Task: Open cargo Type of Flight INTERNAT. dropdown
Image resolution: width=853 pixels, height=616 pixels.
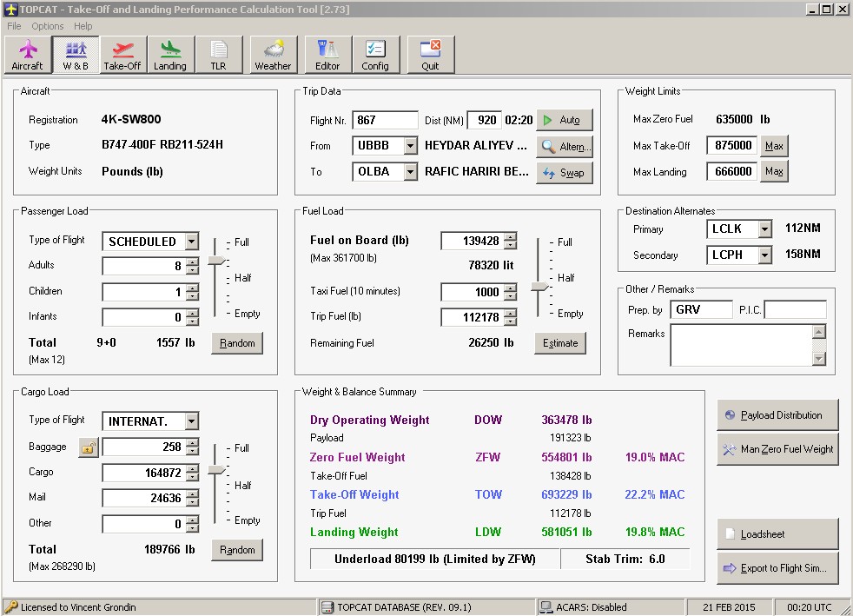Action: pos(192,421)
